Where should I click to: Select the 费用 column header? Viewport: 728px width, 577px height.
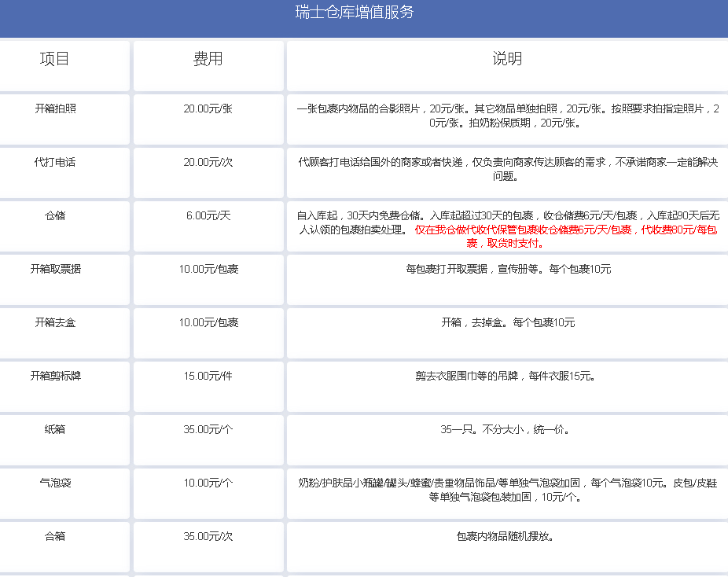click(x=208, y=59)
